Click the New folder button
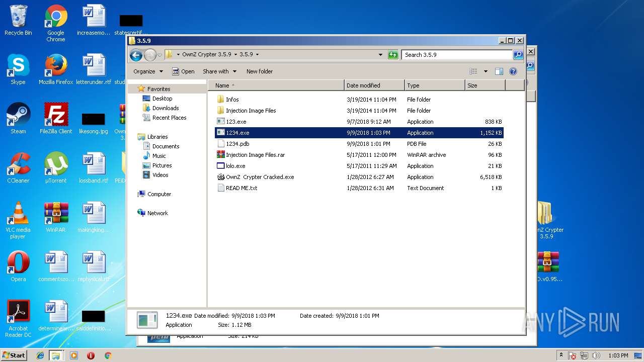644x362 pixels. point(260,71)
